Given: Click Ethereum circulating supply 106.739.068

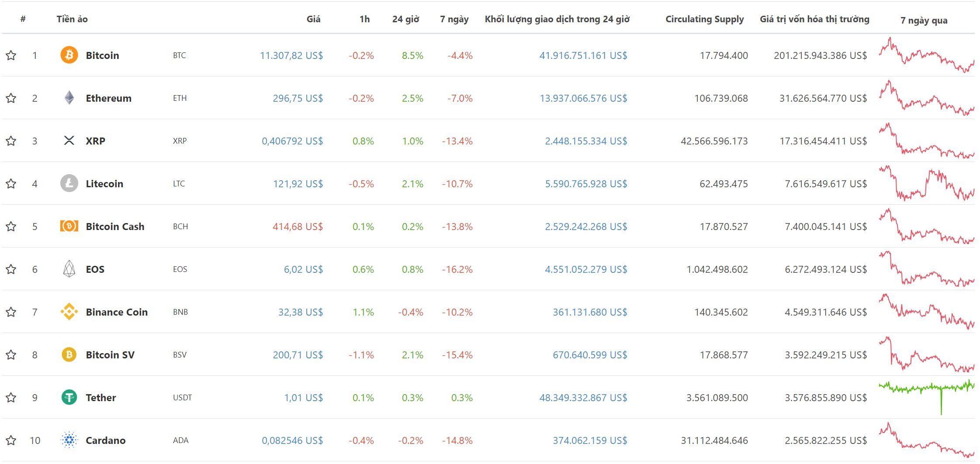Looking at the screenshot, I should (x=721, y=98).
